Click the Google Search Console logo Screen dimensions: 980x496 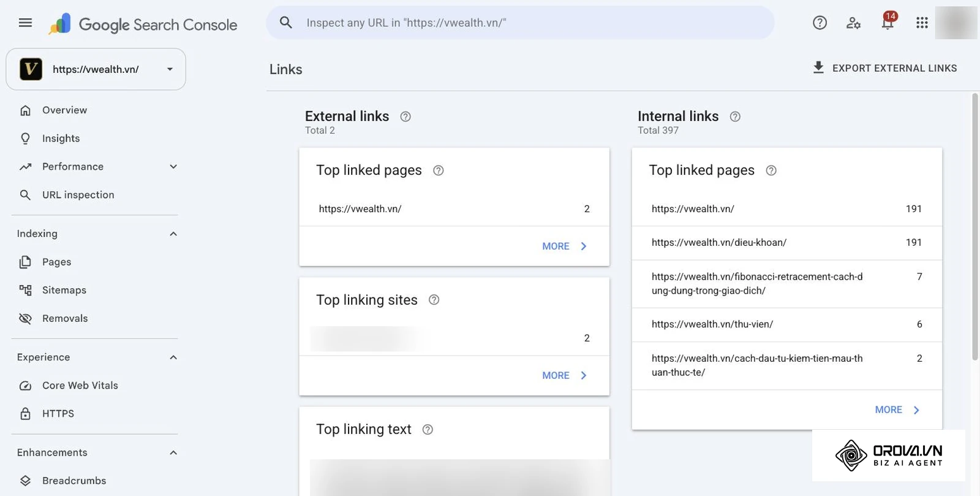point(143,25)
